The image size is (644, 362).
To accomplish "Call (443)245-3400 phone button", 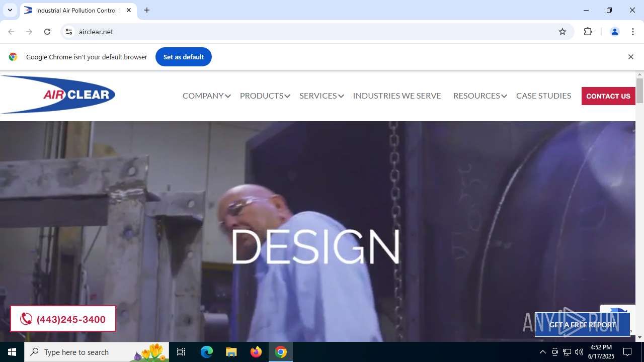I will pyautogui.click(x=63, y=319).
